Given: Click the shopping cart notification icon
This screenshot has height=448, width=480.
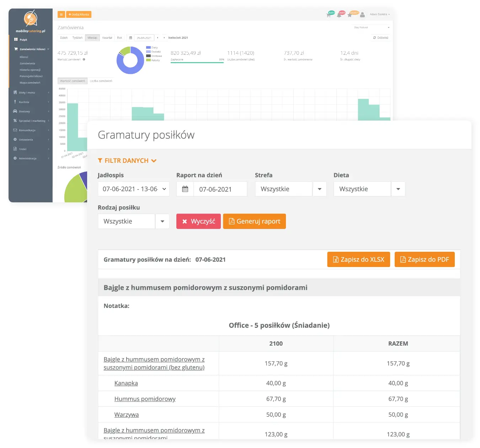Looking at the screenshot, I should click(x=329, y=15).
